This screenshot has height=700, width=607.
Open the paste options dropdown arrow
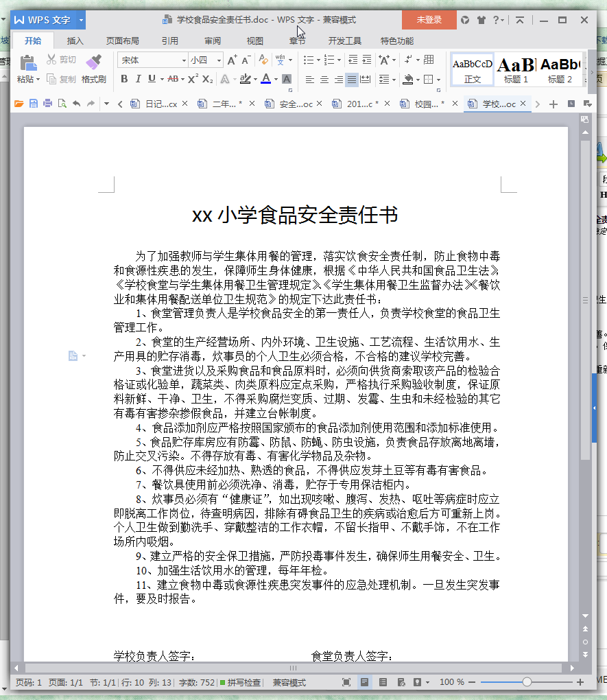click(x=38, y=80)
